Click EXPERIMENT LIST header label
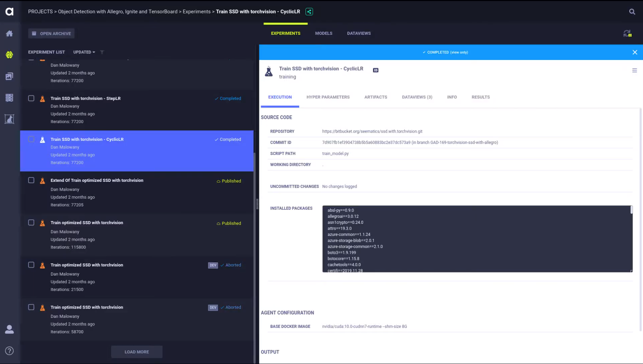643x364 pixels. pyautogui.click(x=46, y=52)
